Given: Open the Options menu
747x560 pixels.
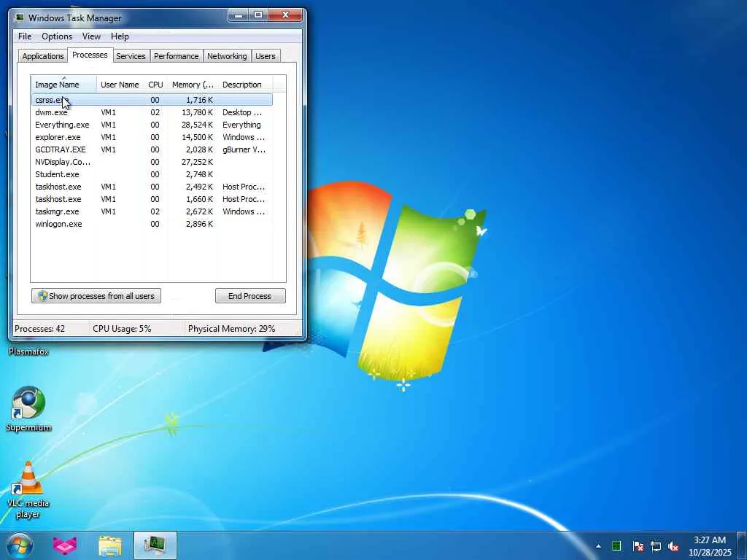Looking at the screenshot, I should point(57,36).
